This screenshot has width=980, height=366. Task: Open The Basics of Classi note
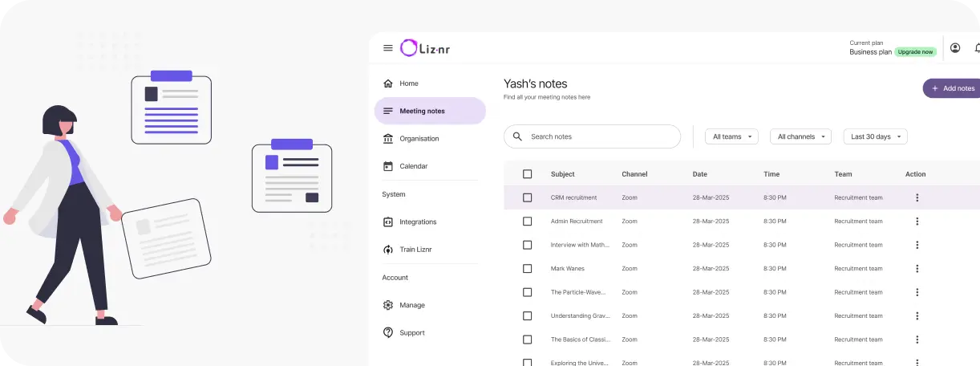(x=581, y=340)
